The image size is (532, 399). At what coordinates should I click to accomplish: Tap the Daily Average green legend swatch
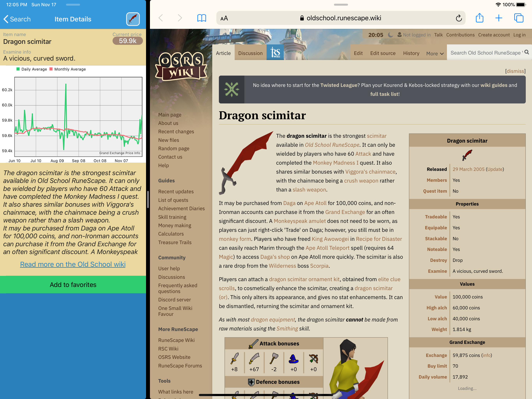tap(18, 69)
